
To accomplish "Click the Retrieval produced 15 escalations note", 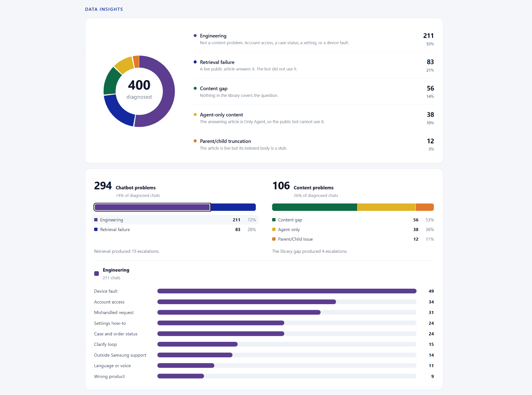I will click(127, 251).
